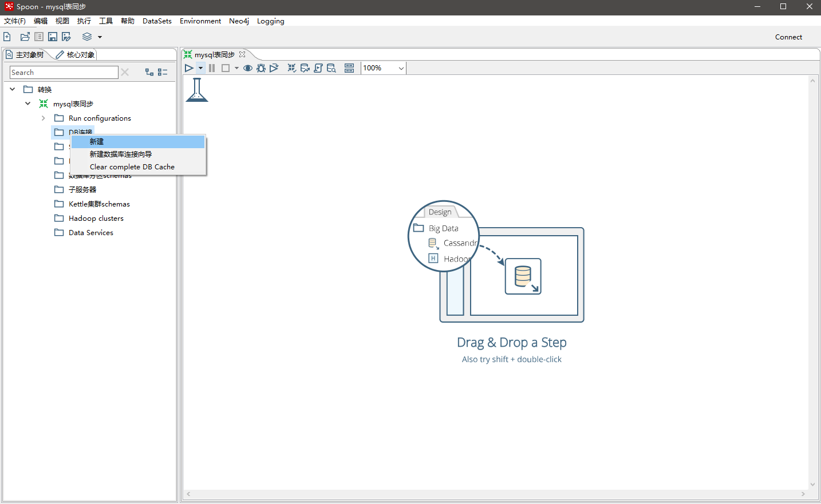The image size is (821, 504).
Task: Click into the Search field in tree panel
Action: point(64,73)
